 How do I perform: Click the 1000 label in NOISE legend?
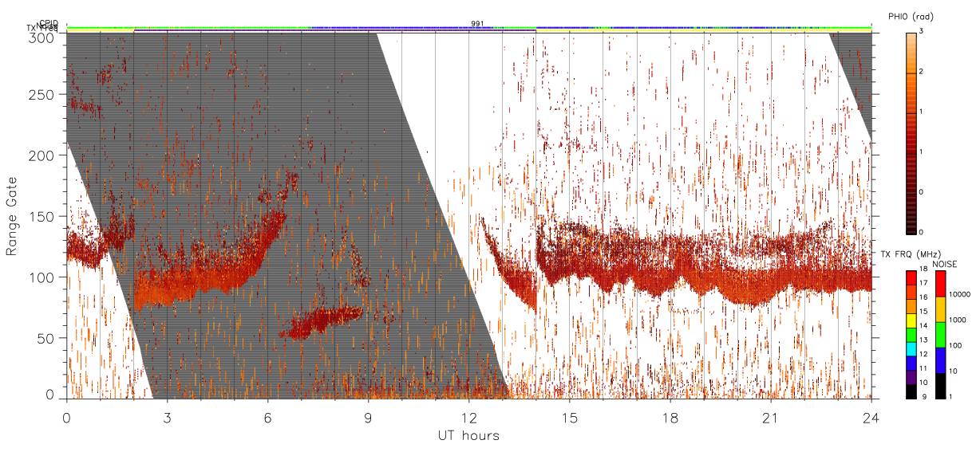pyautogui.click(x=958, y=320)
